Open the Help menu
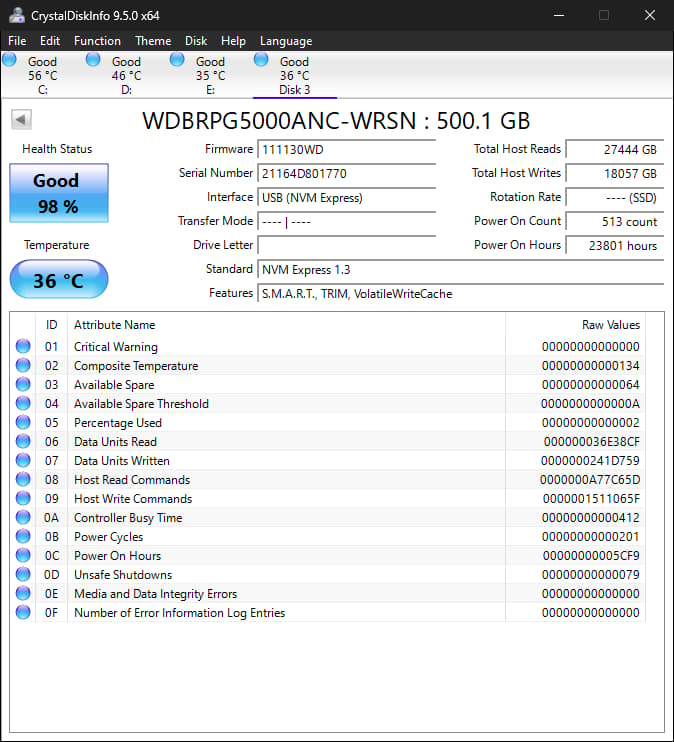 click(x=233, y=41)
